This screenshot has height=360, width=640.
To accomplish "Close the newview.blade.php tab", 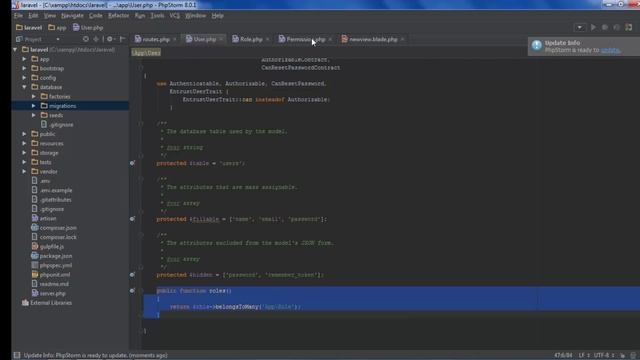I will click(402, 39).
